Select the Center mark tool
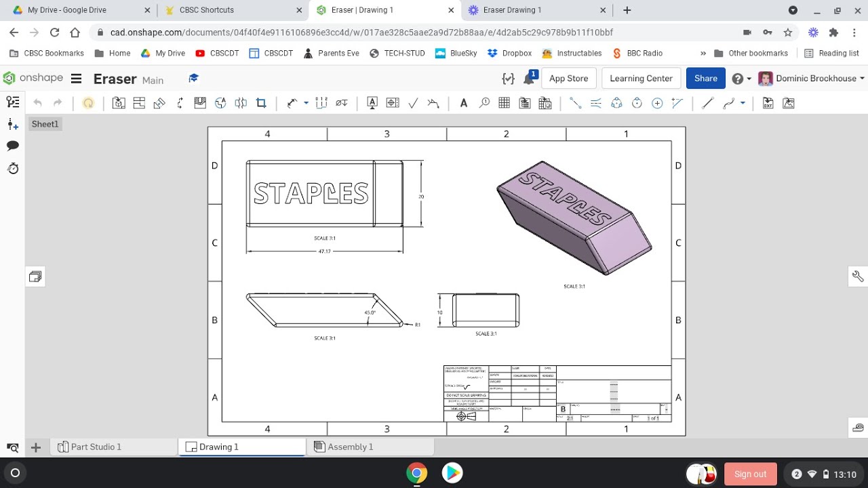Viewport: 868px width, 488px height. (657, 103)
